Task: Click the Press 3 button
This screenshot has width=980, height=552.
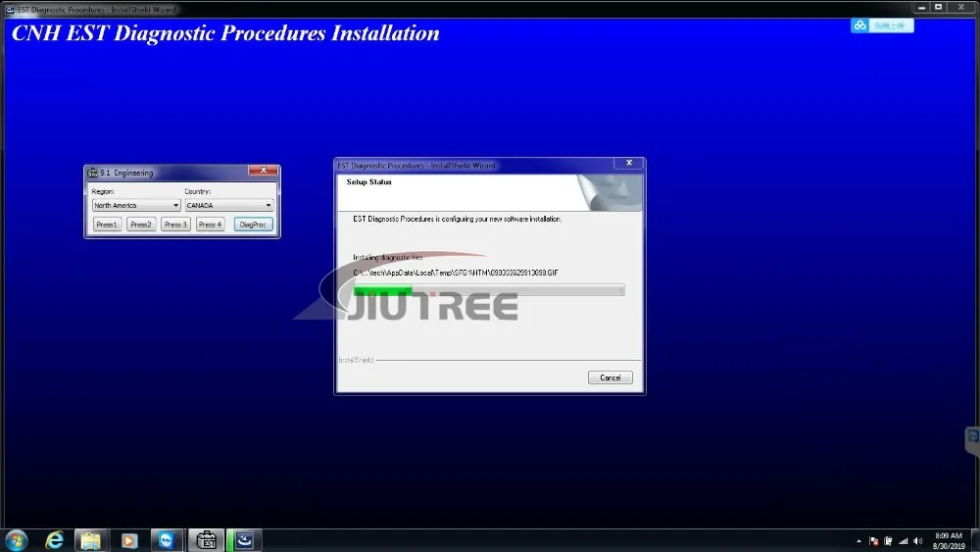Action: click(x=175, y=225)
